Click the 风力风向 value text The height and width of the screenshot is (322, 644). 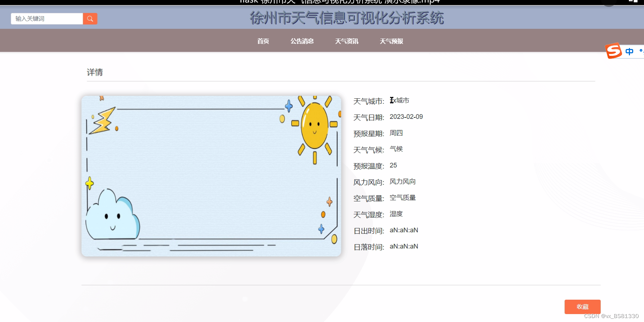pyautogui.click(x=403, y=182)
